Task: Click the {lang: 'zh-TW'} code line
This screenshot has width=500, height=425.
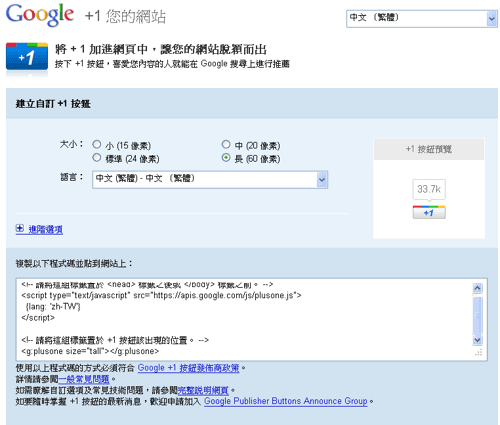Action: 53,306
